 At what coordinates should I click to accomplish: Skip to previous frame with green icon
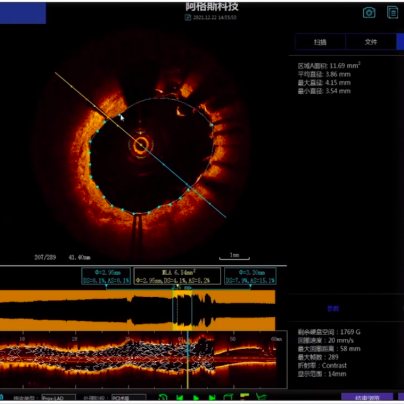point(180,397)
